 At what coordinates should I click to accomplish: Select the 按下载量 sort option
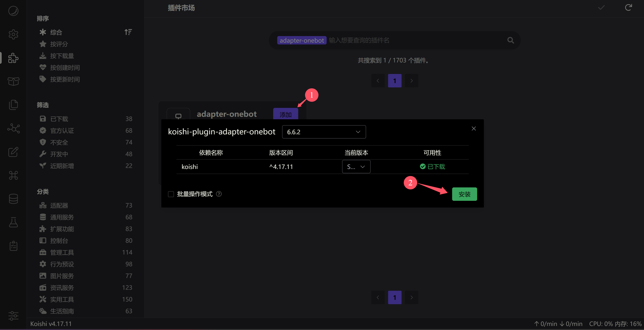62,56
